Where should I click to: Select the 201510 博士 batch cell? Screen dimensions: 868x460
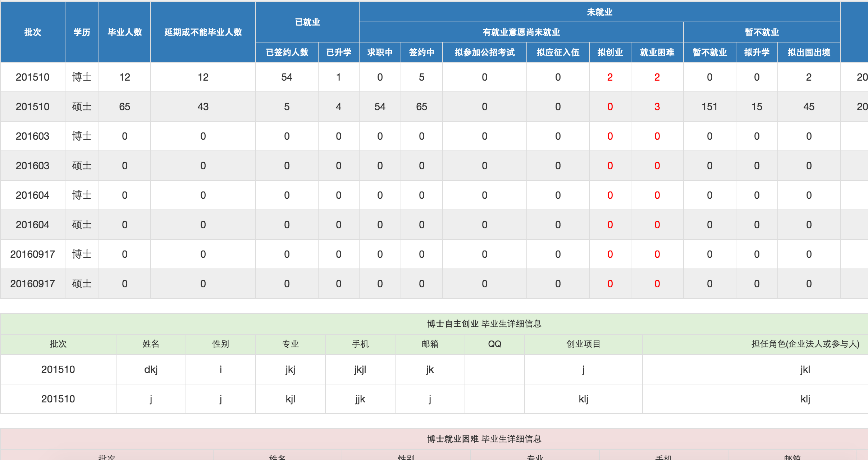click(33, 77)
